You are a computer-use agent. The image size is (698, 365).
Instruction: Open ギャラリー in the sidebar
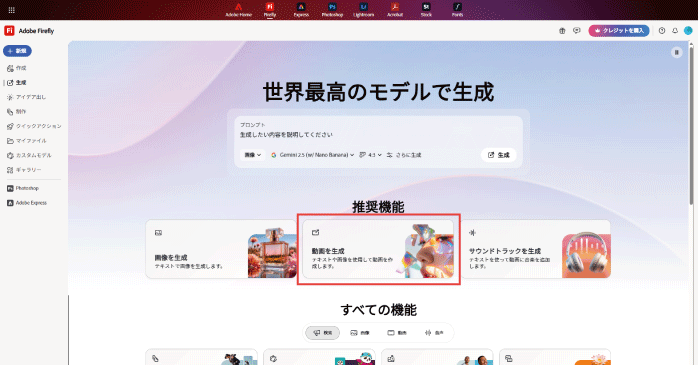pyautogui.click(x=24, y=170)
